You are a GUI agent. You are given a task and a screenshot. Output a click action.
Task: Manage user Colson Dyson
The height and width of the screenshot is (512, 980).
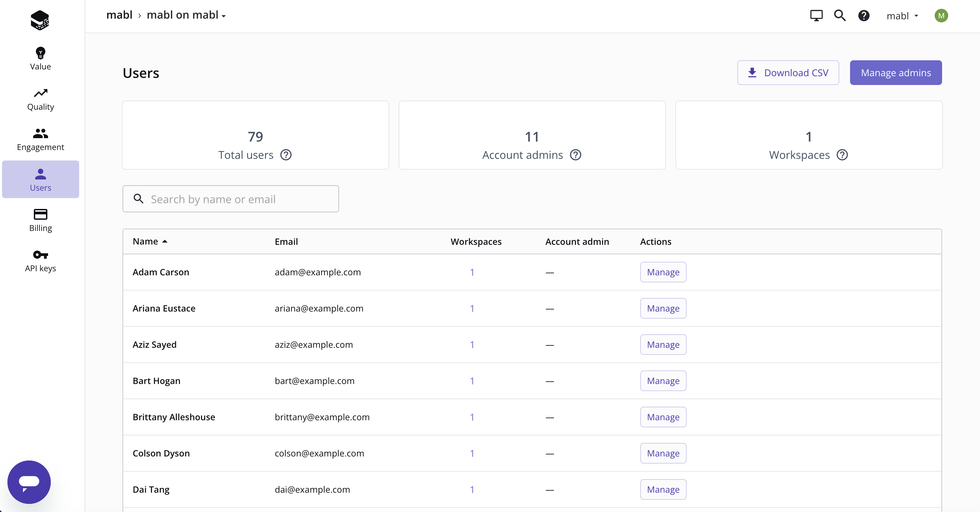tap(663, 453)
